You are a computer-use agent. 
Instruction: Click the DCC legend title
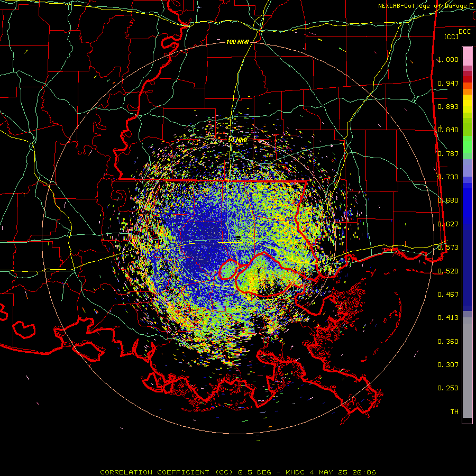[x=464, y=32]
